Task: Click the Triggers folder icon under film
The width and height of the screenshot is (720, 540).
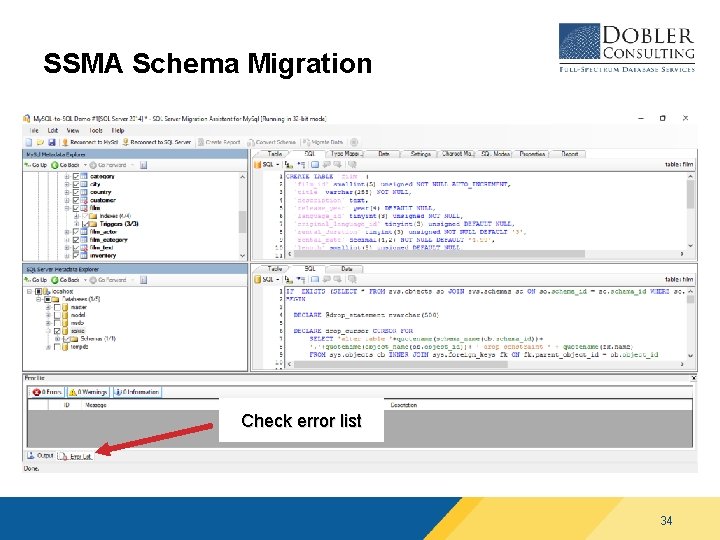Action: point(93,224)
